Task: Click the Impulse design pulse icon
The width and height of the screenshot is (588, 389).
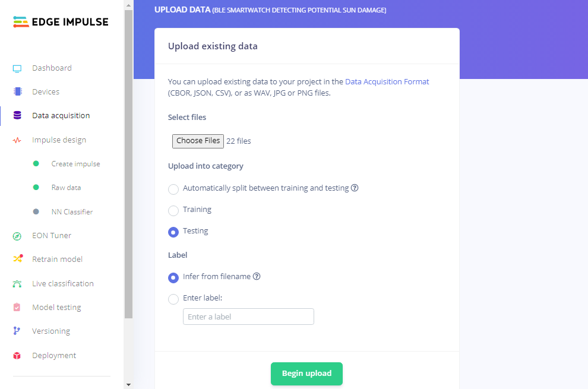Action: (17, 140)
